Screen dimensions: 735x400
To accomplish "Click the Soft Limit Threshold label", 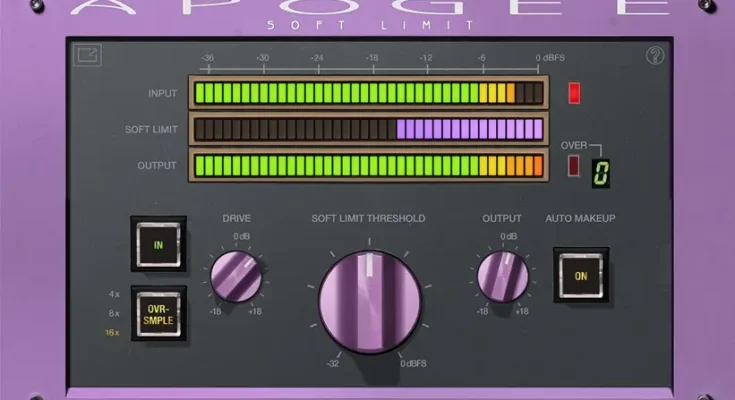I will (x=367, y=218).
